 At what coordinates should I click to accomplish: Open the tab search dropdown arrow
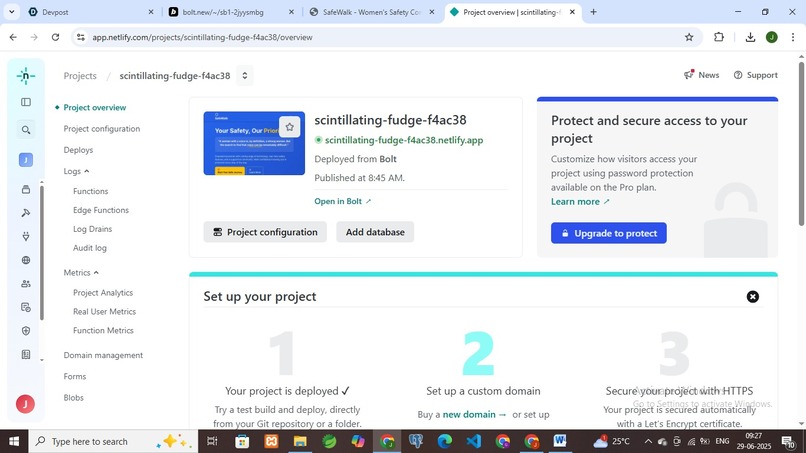[11, 12]
